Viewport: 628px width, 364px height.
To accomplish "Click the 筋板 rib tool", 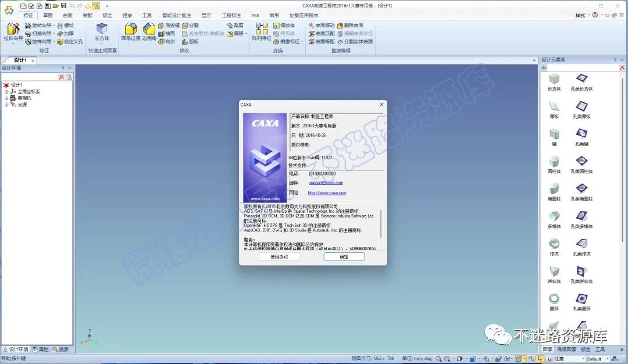I will click(x=191, y=41).
